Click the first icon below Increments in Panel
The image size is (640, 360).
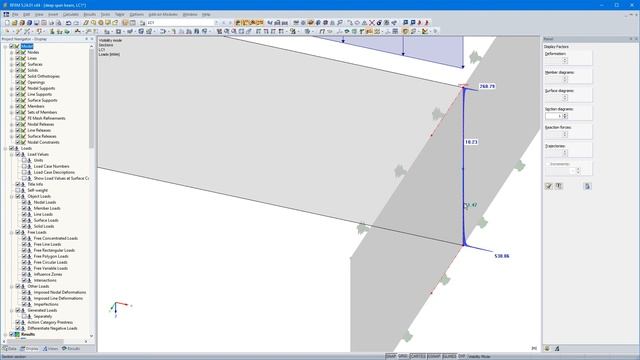tap(549, 186)
